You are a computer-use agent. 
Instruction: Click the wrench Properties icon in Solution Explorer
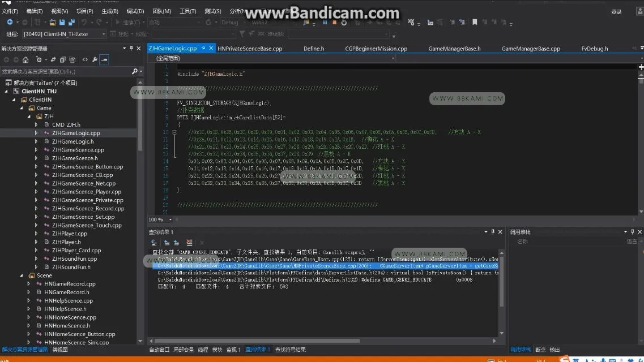95,60
